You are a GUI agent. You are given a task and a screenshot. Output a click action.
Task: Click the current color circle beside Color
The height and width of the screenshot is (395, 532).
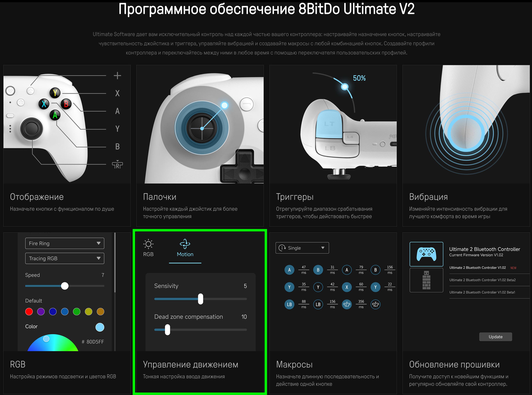click(x=100, y=327)
